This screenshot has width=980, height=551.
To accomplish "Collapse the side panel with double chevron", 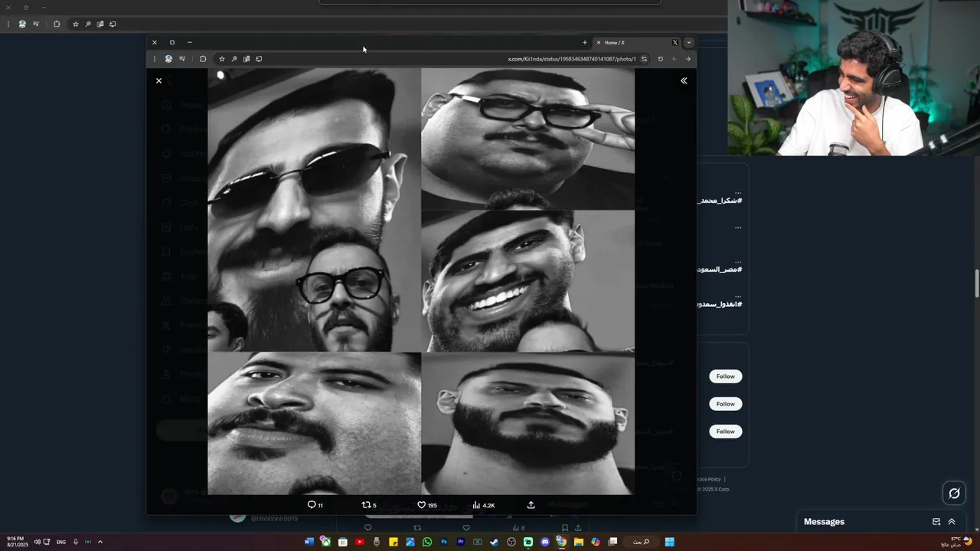I will click(x=684, y=80).
